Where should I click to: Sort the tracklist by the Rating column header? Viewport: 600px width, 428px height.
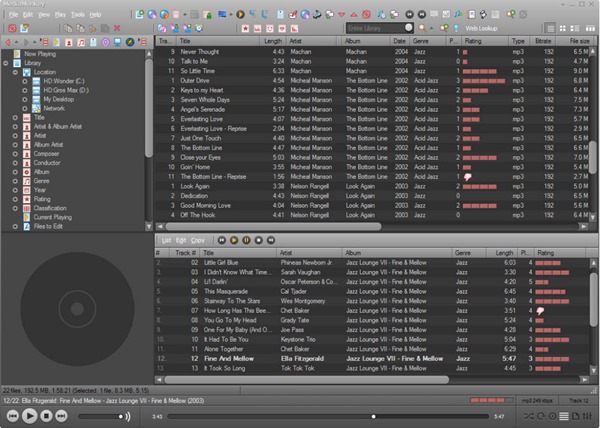coord(484,41)
